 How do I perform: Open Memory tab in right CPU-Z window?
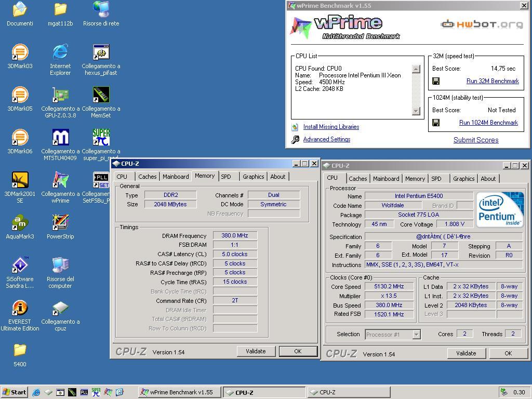point(415,179)
